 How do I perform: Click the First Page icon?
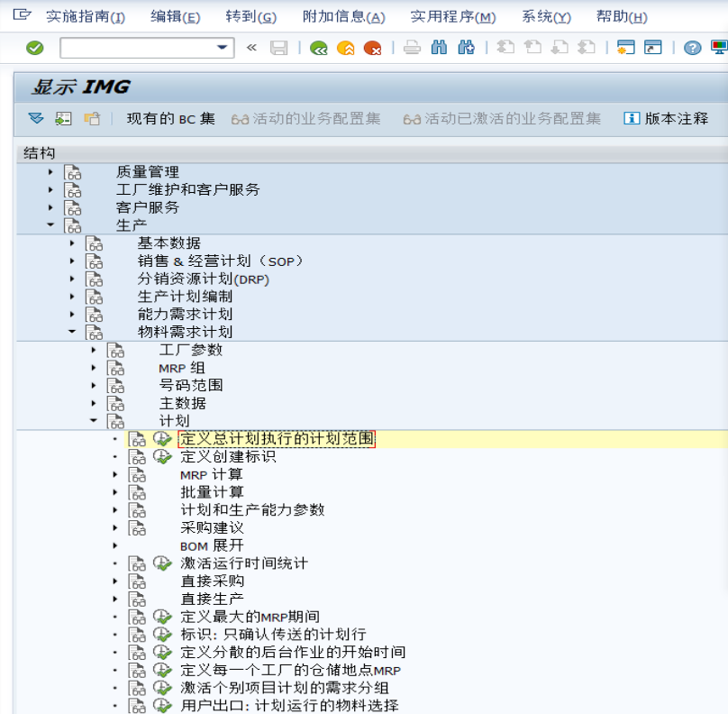point(505,48)
